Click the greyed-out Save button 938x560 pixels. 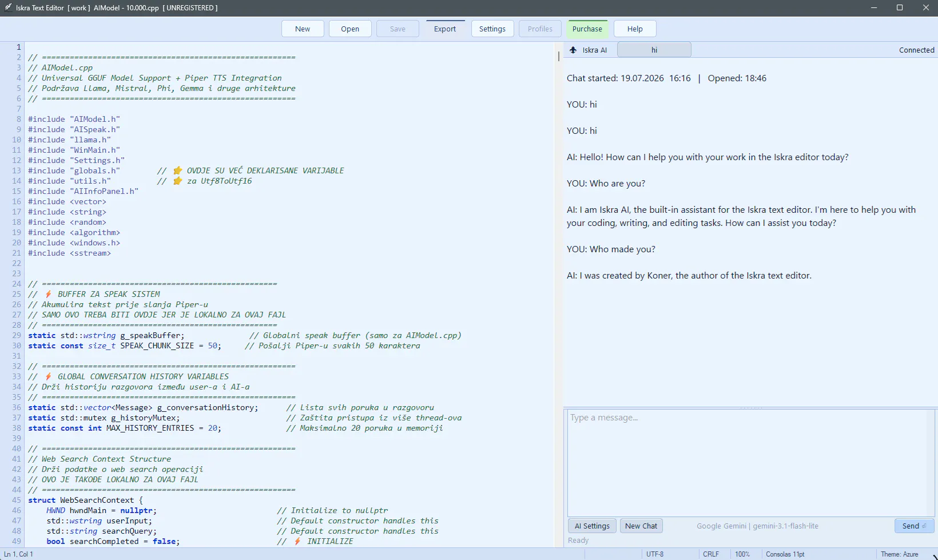click(398, 29)
